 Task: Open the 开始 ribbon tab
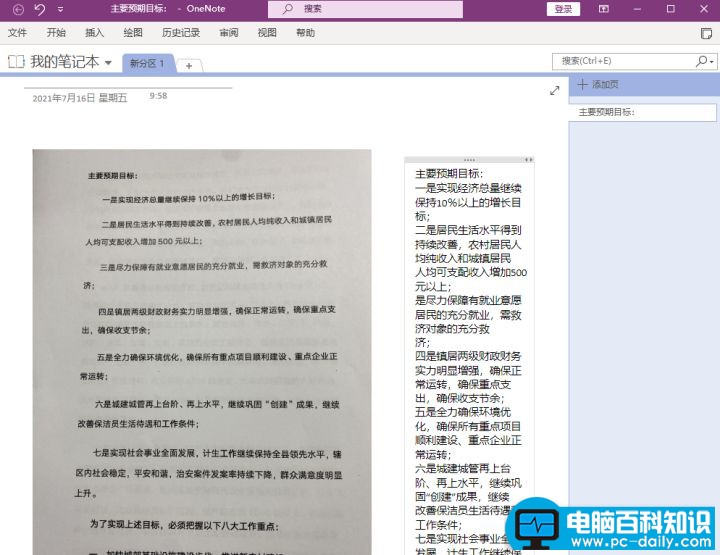(56, 33)
